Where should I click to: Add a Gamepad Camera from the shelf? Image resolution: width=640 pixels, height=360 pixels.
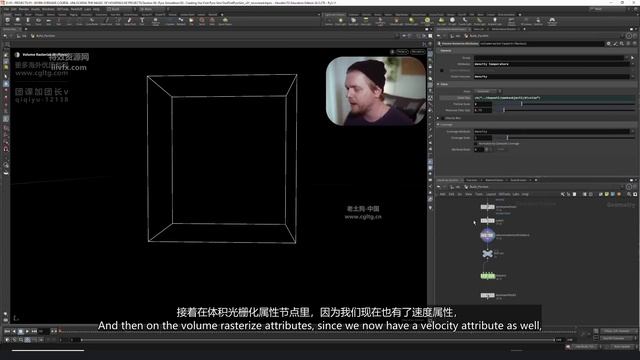552,21
